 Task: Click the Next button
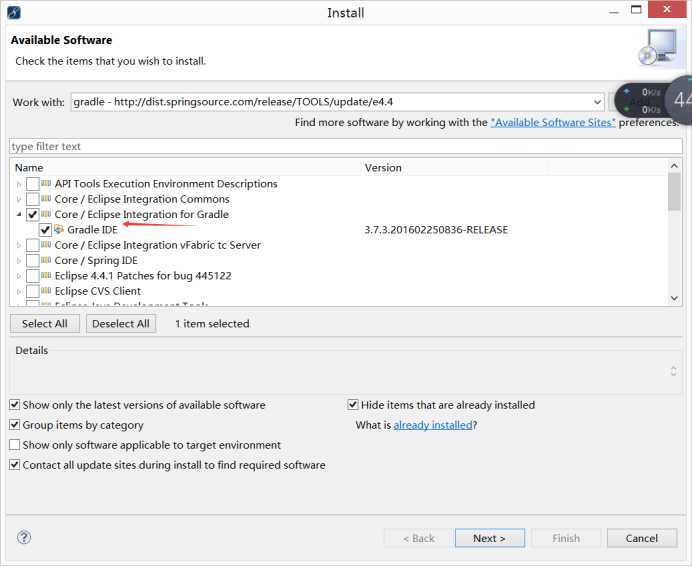pyautogui.click(x=490, y=538)
